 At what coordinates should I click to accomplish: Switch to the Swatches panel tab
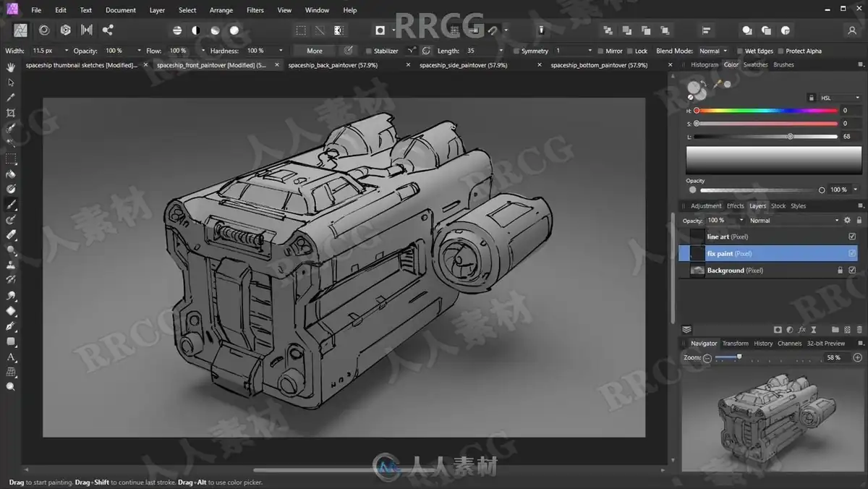756,65
